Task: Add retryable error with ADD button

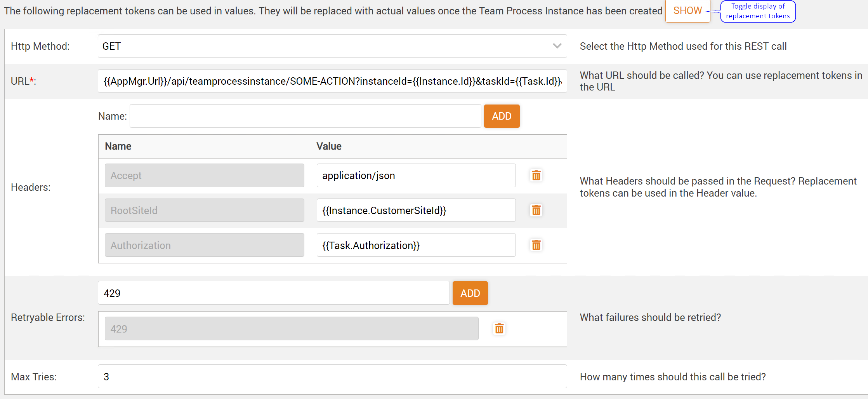Action: pyautogui.click(x=470, y=293)
